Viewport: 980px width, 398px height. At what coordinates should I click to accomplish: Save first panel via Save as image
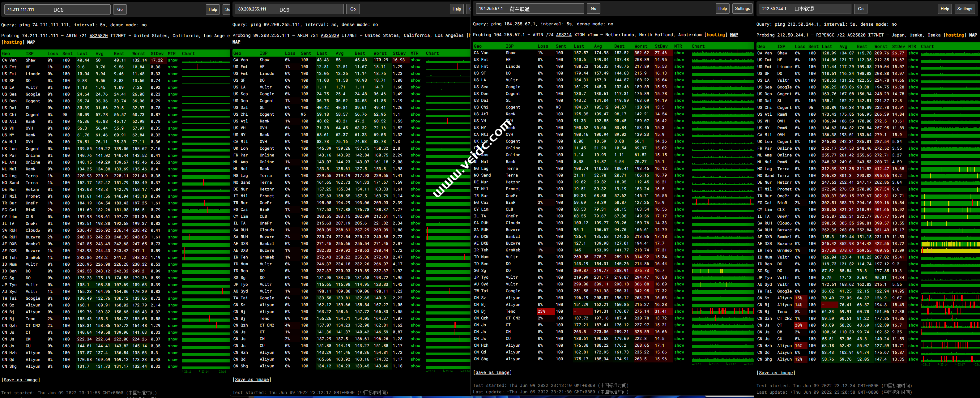coord(20,380)
